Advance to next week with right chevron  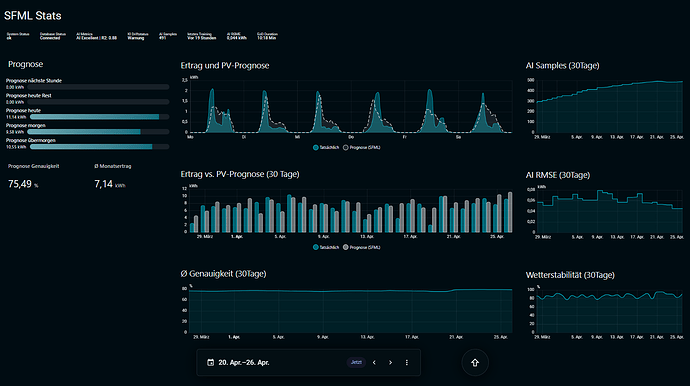click(390, 363)
